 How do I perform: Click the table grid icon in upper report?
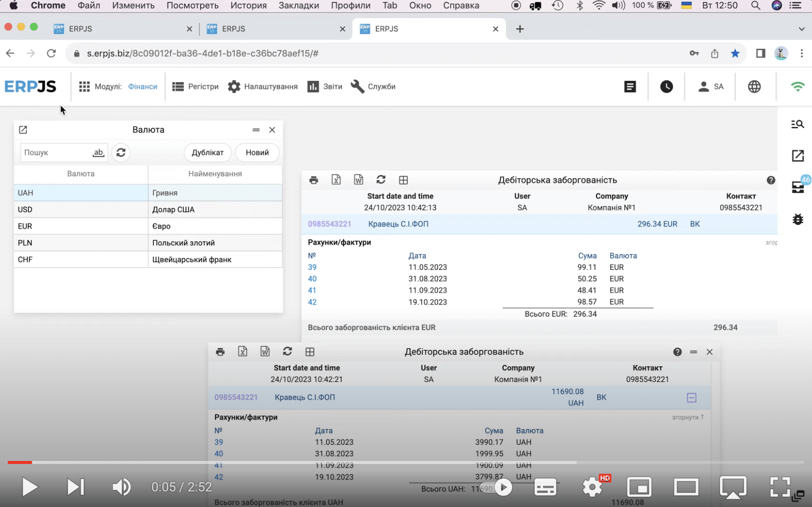click(x=404, y=180)
